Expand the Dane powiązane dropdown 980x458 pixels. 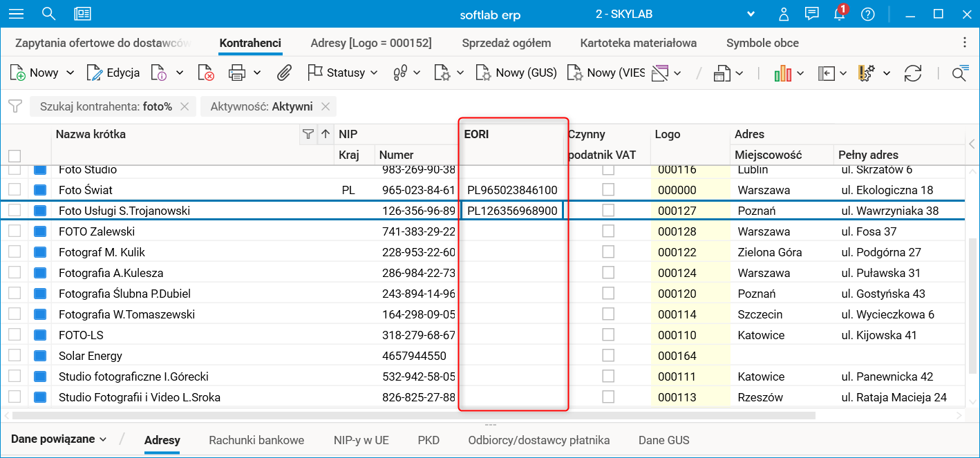[x=59, y=439]
